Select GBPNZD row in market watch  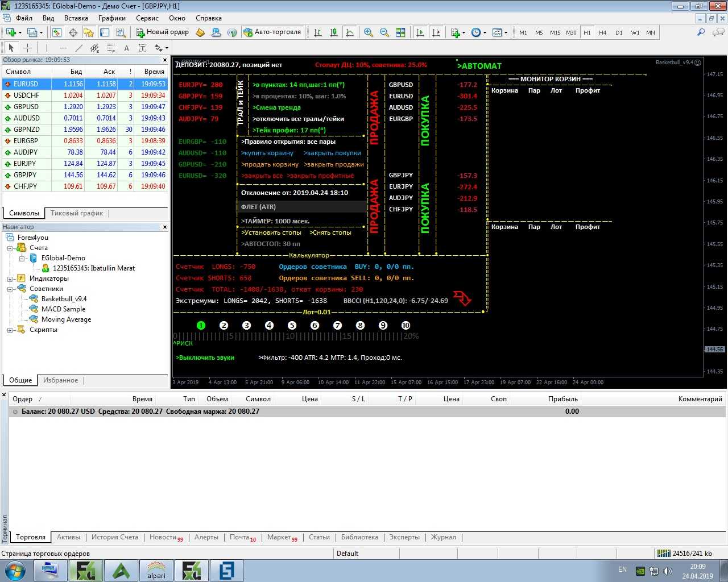click(26, 130)
